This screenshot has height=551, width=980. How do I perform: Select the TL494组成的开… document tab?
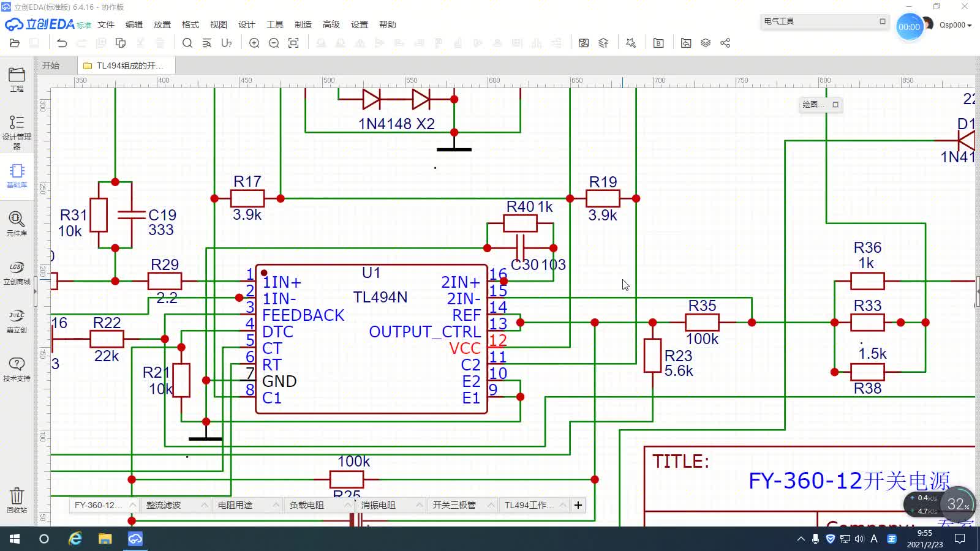(x=126, y=66)
